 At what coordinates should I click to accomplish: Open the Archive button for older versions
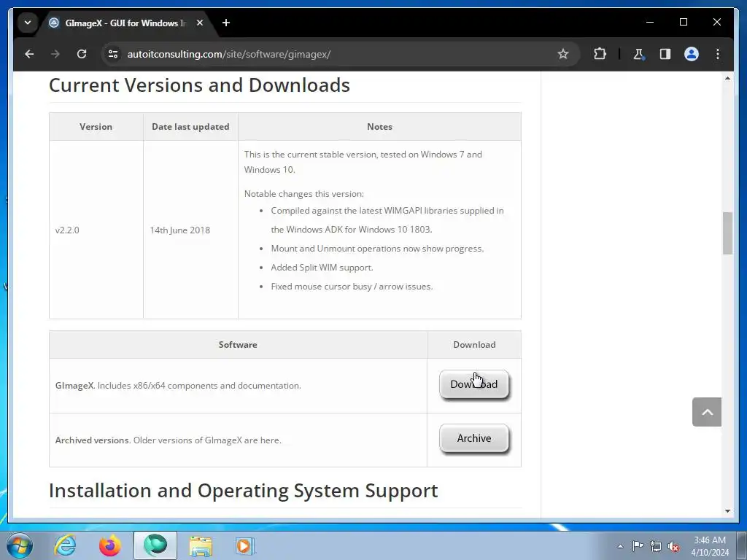click(x=474, y=438)
